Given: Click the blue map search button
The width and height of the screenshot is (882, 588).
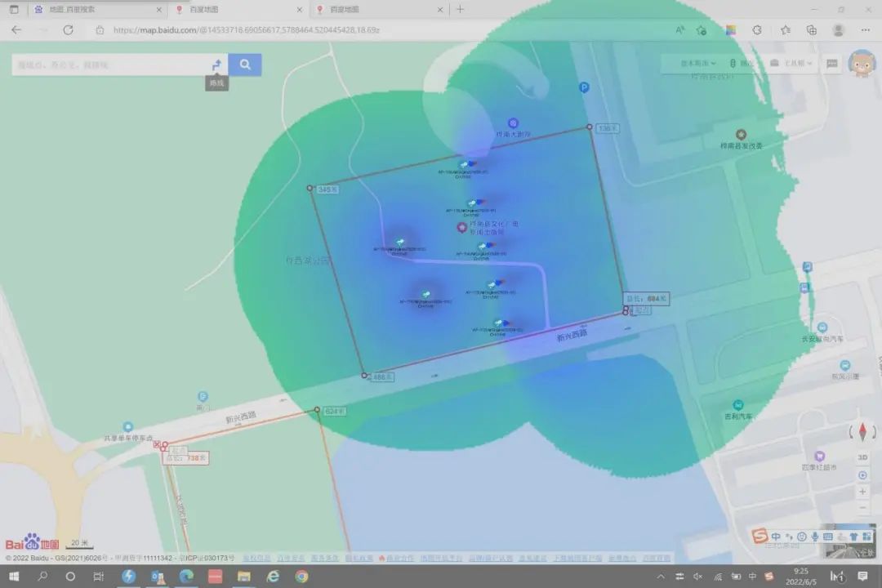Looking at the screenshot, I should [x=245, y=65].
